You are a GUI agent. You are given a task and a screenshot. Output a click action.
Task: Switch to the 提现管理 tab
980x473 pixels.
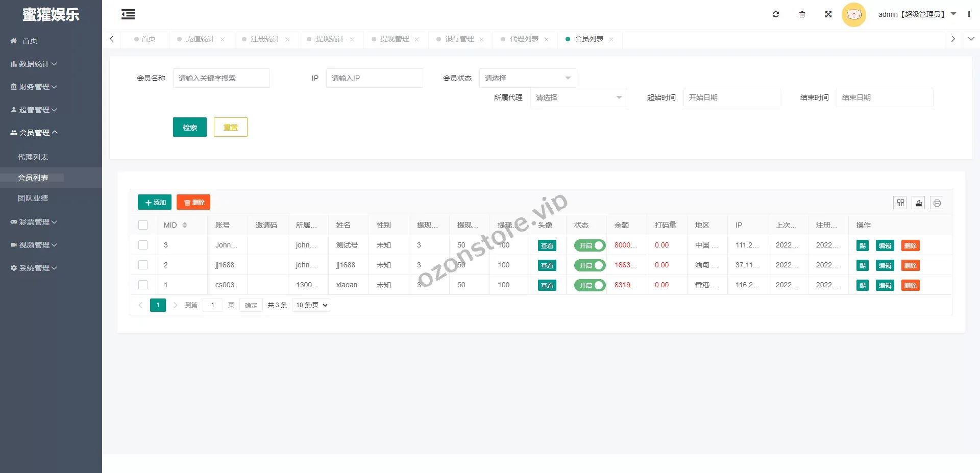point(394,39)
